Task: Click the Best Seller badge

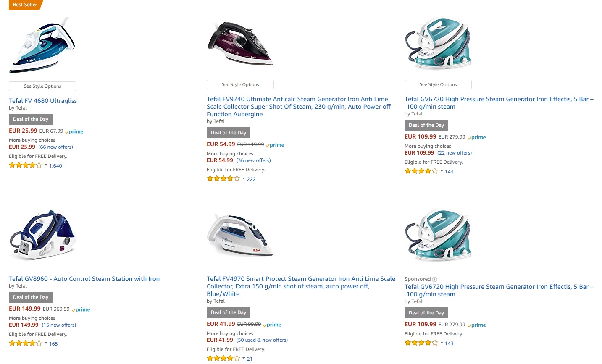Action: [x=25, y=5]
